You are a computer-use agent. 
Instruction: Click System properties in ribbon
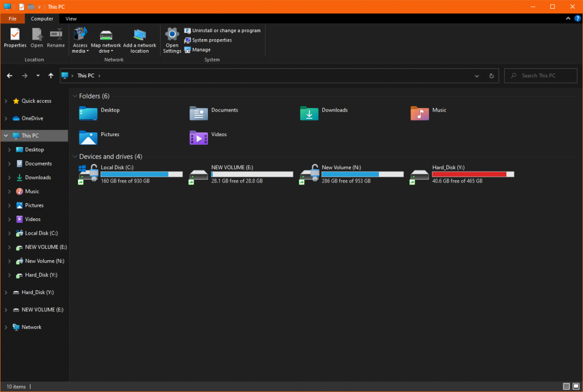point(212,40)
